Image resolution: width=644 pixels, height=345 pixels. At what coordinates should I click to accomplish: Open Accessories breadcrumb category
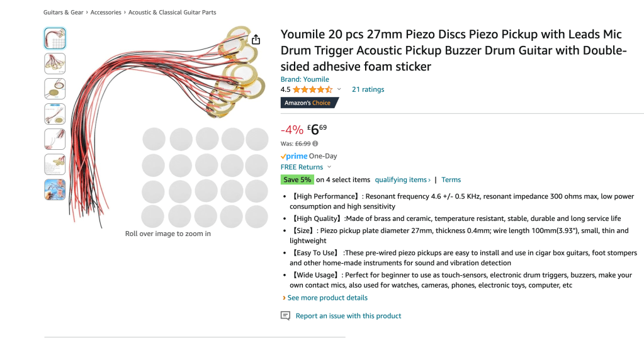[x=106, y=13]
